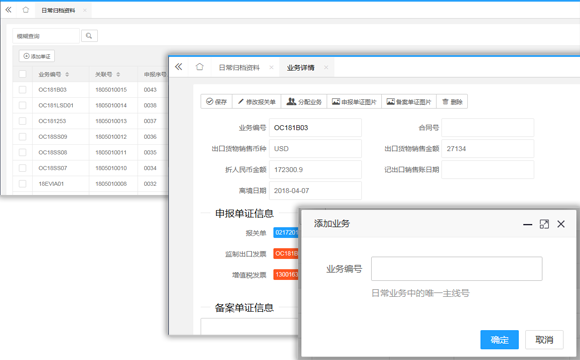Screen dimensions: 580x360
Task: Click 修改报关单 pencil edit button
Action: [257, 102]
